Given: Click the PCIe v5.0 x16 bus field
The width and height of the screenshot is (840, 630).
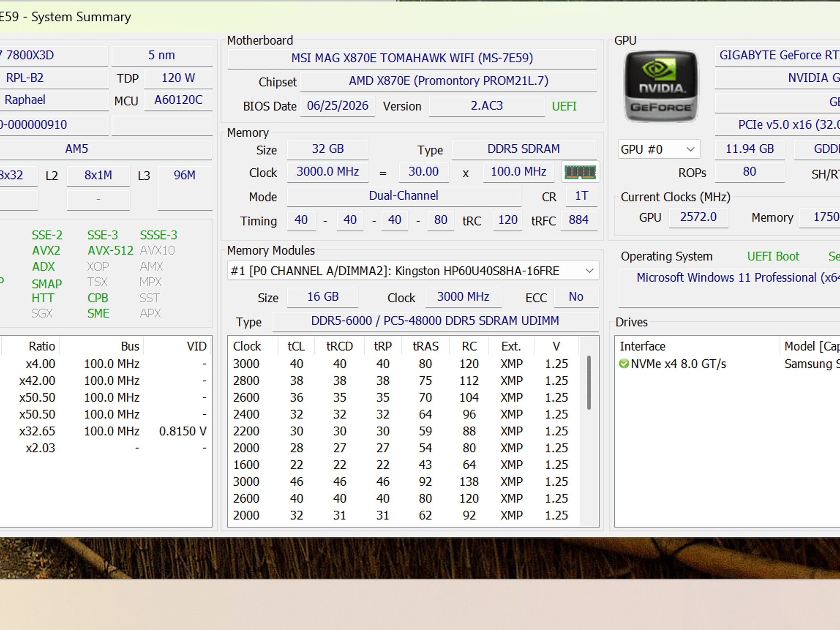Looking at the screenshot, I should click(x=778, y=125).
